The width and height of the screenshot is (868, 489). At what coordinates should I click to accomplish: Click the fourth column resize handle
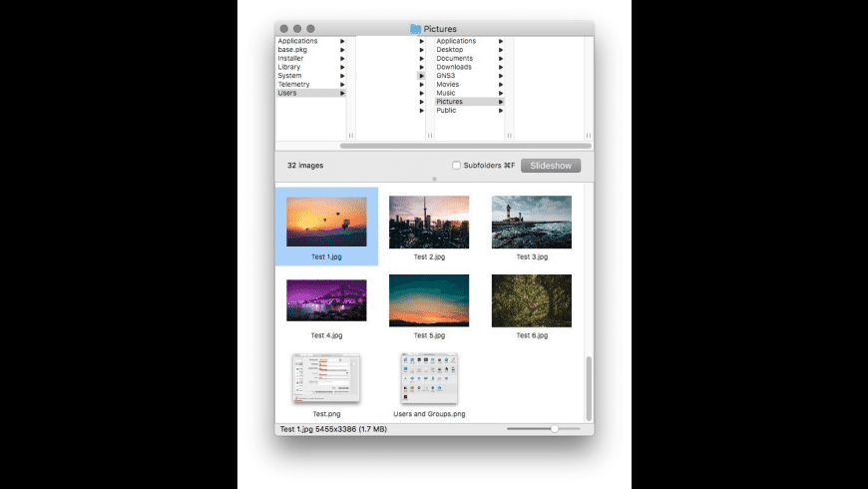click(x=589, y=135)
